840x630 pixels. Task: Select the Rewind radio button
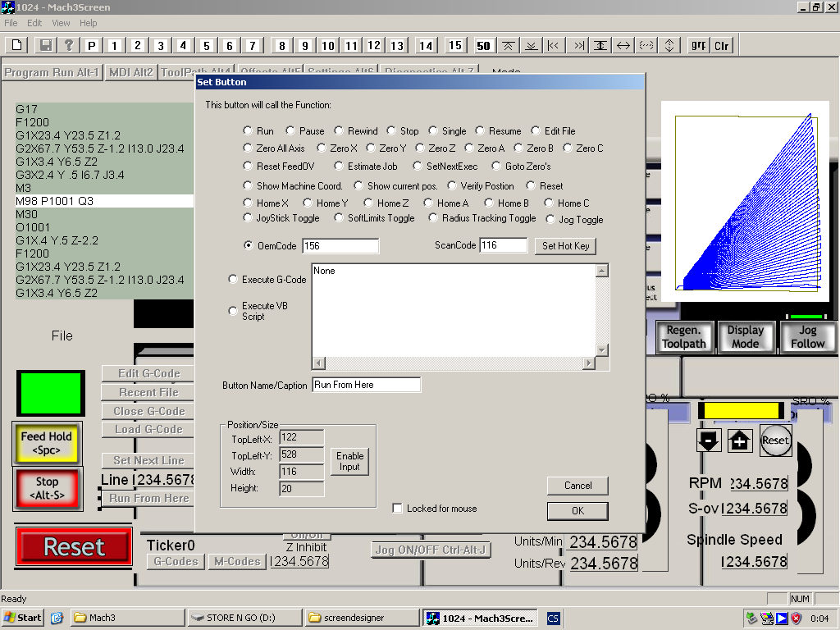340,131
